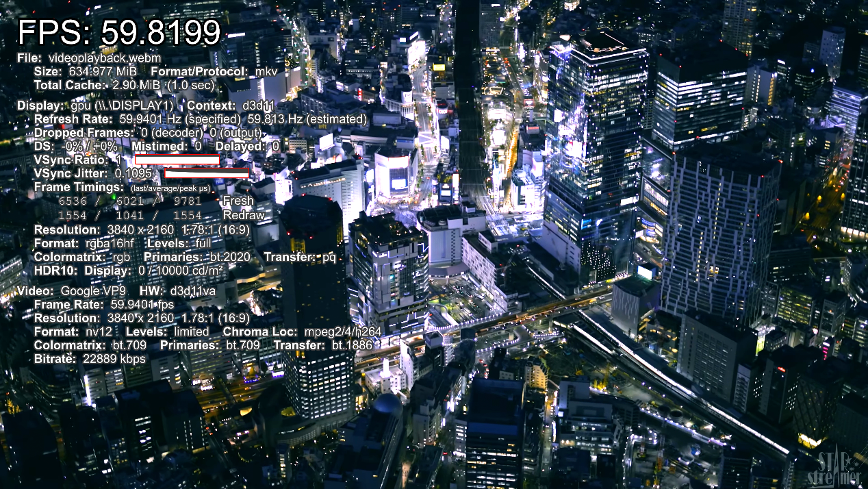The image size is (868, 489).
Task: Click the Fresh last timing 6536
Action: (x=73, y=201)
